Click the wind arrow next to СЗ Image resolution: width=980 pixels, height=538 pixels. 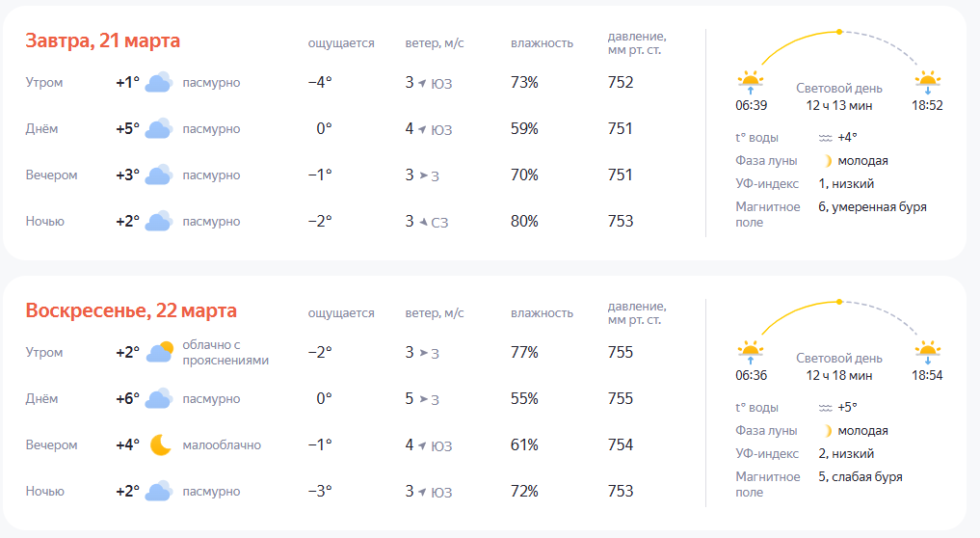point(422,222)
